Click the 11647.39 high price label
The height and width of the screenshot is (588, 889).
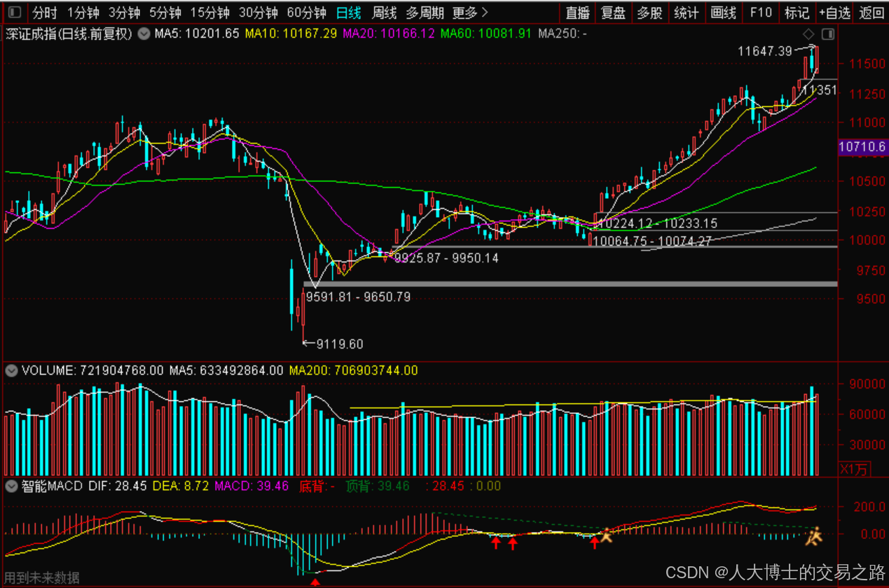pyautogui.click(x=764, y=51)
